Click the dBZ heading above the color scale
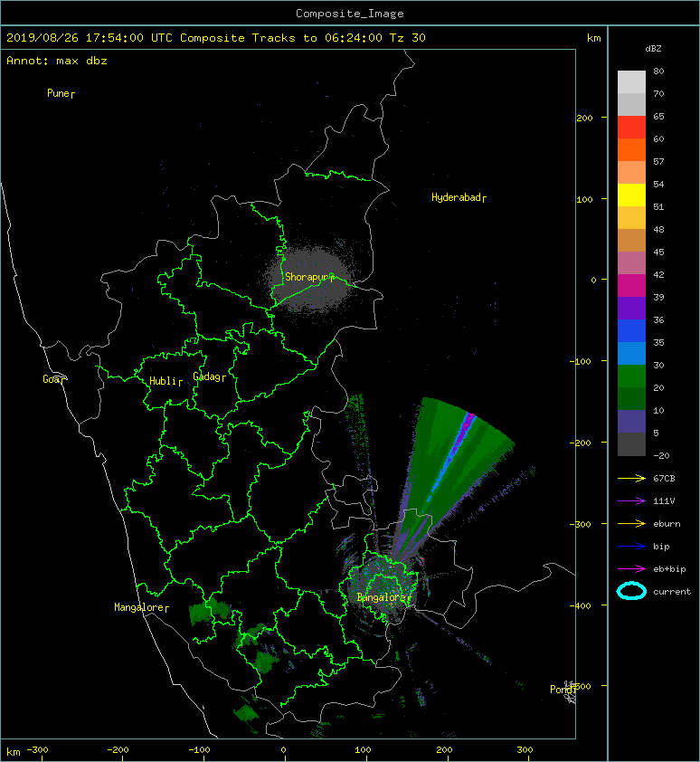 coord(653,49)
